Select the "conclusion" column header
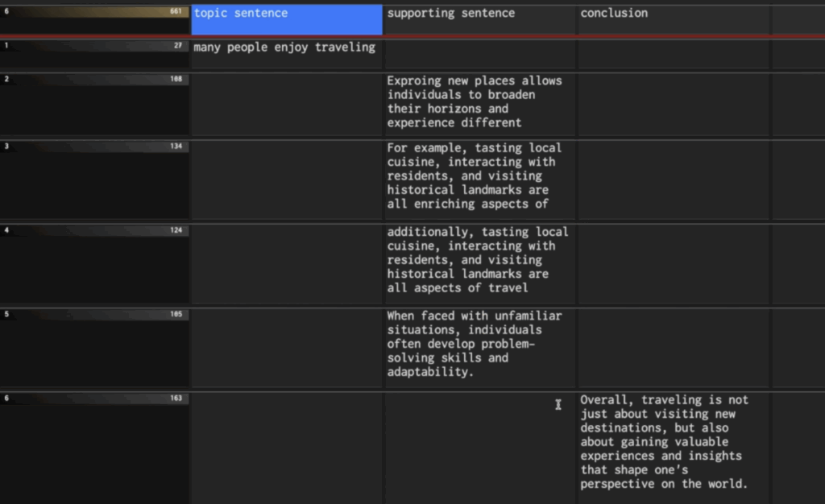The width and height of the screenshot is (825, 504). coord(674,19)
